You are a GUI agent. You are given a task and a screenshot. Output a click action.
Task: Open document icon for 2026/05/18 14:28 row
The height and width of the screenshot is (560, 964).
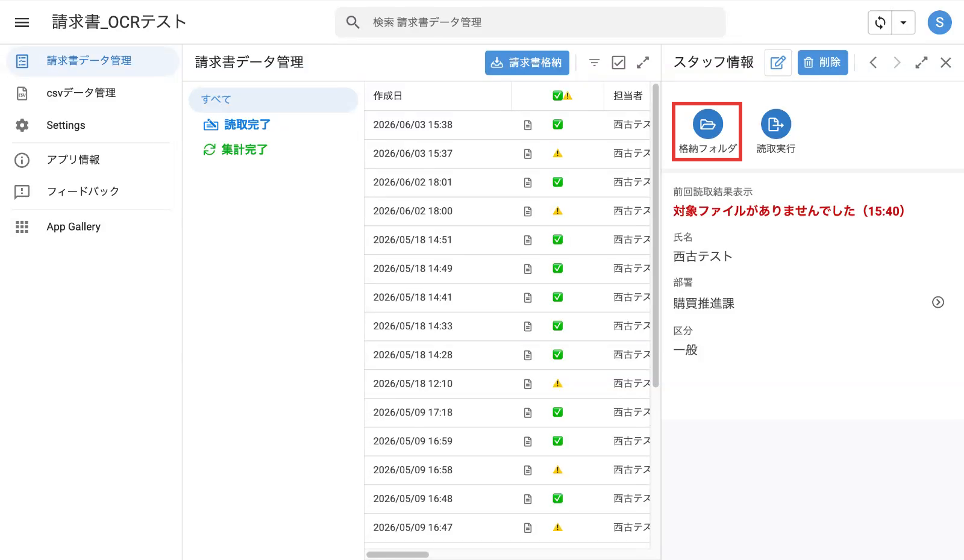[528, 355]
